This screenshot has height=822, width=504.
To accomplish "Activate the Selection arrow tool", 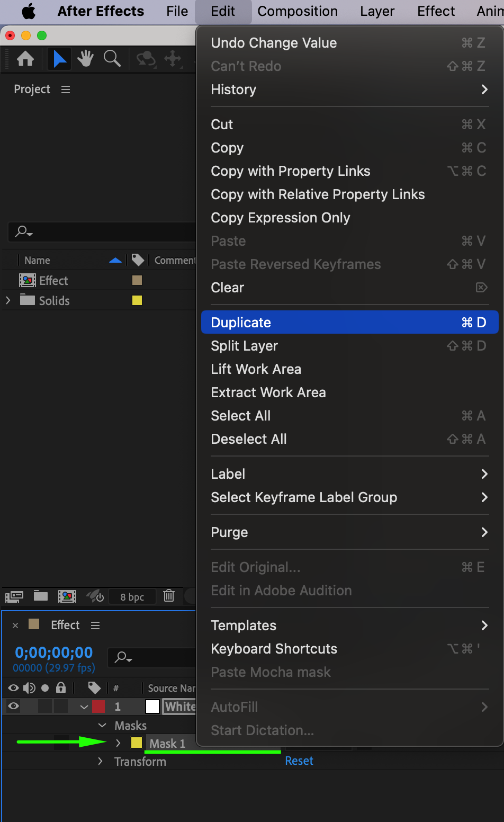I will pos(59,59).
